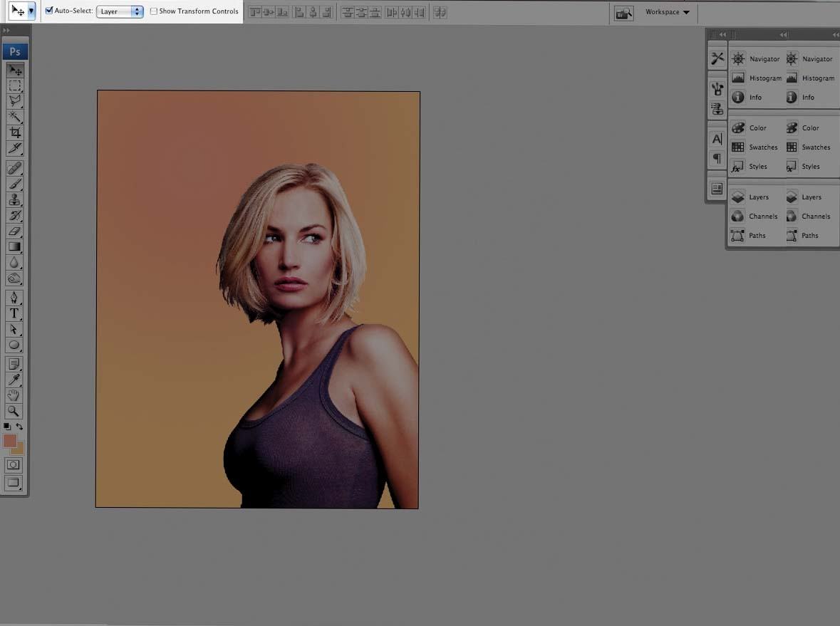Viewport: 840px width, 626px height.
Task: Activate the Gradient tool
Action: [14, 247]
